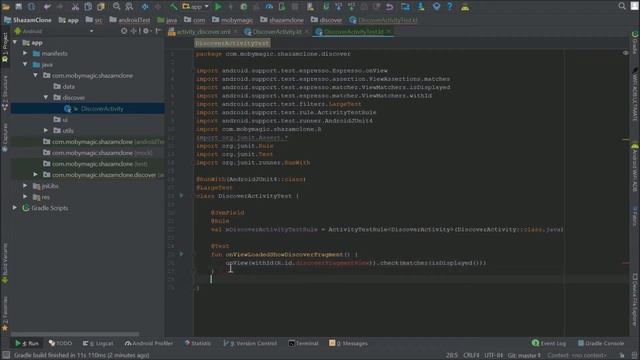Expand the res folder arrow

(x=25, y=196)
